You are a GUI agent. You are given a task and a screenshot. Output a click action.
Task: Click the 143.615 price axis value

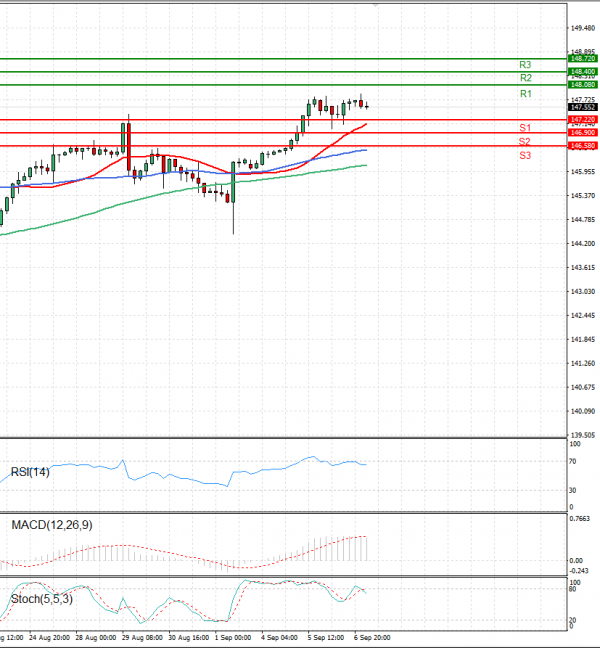click(x=583, y=267)
